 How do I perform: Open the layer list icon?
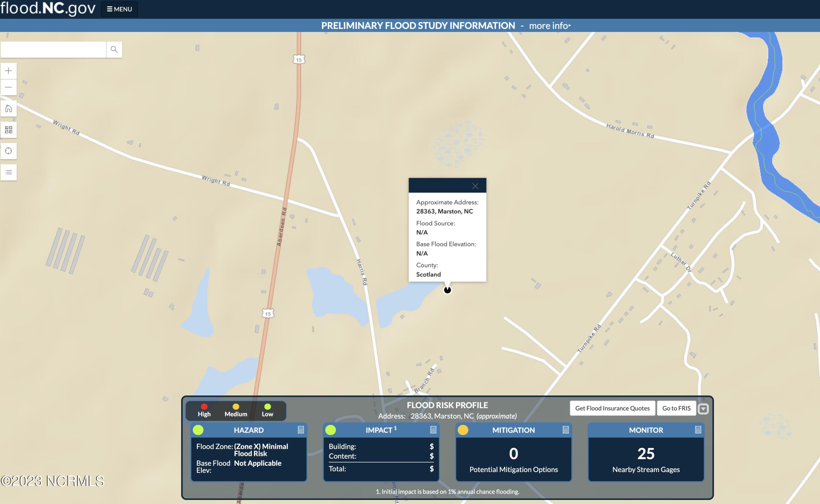9,172
